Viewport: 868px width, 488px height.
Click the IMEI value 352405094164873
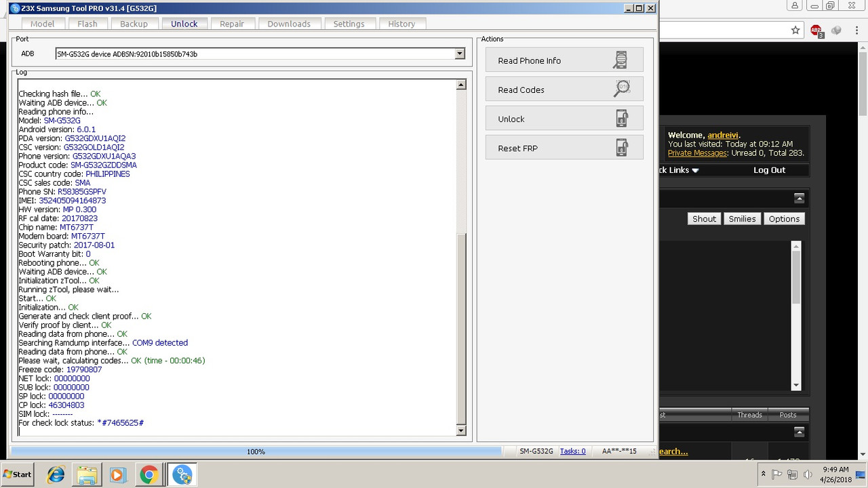tap(73, 201)
